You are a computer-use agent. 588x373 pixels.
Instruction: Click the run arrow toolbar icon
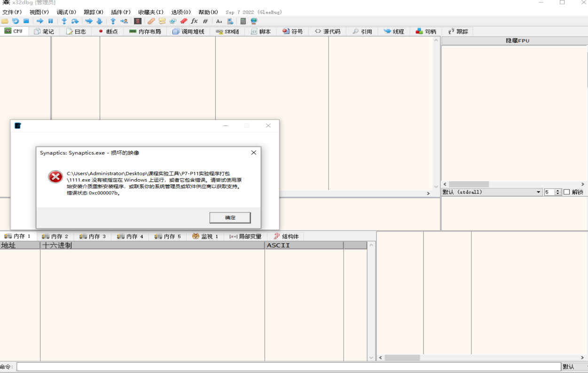point(40,21)
